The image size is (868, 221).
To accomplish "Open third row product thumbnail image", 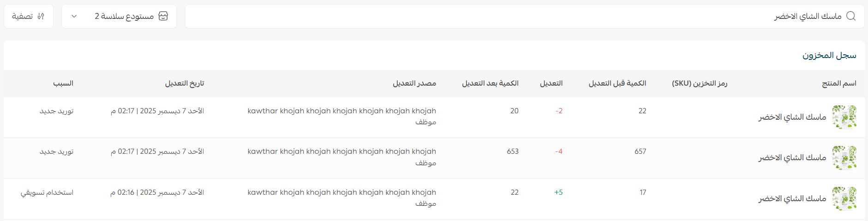I will (844, 198).
